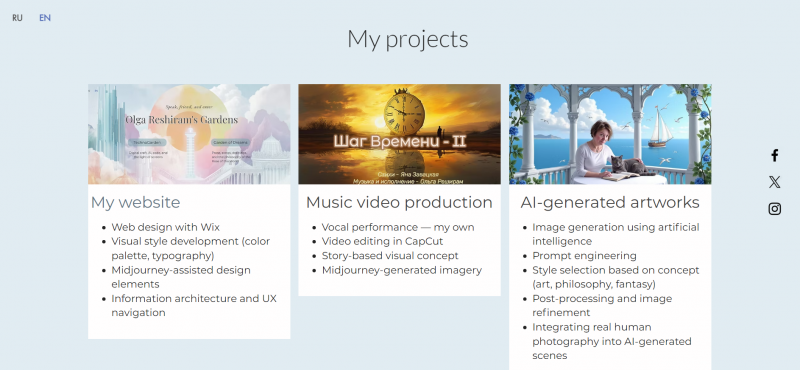Image resolution: width=800 pixels, height=370 pixels.
Task: Open the Facebook social icon
Action: 774,155
